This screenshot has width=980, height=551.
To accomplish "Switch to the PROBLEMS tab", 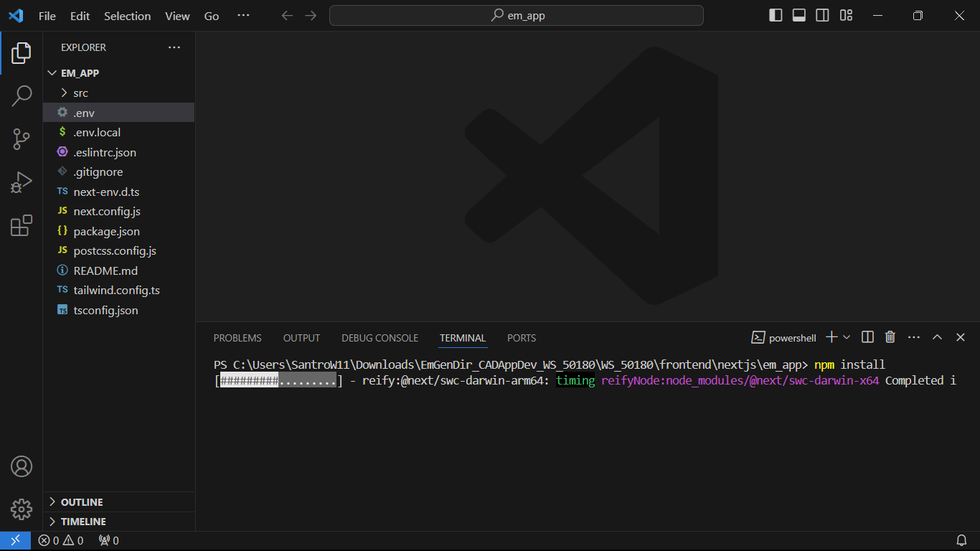I will (237, 338).
